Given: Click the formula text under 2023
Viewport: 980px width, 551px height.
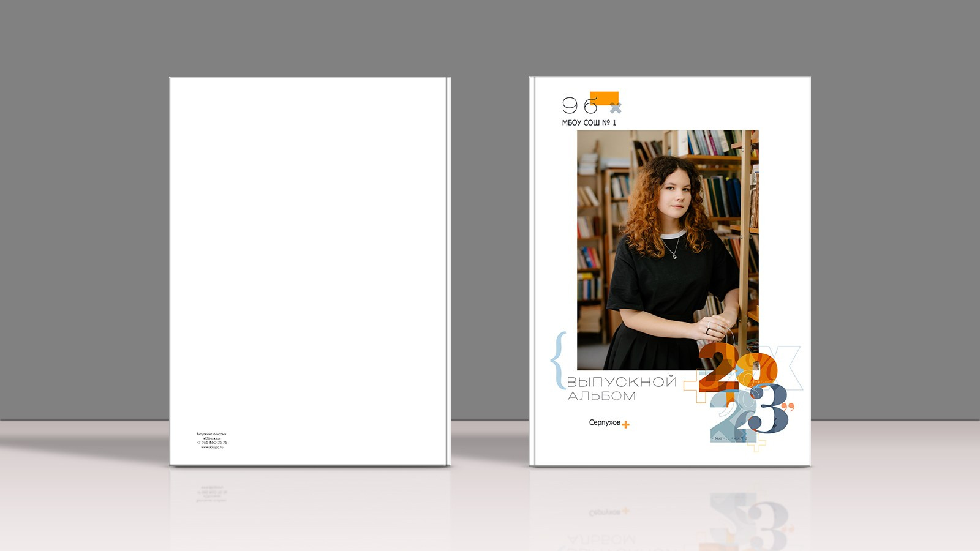Looking at the screenshot, I should [729, 438].
